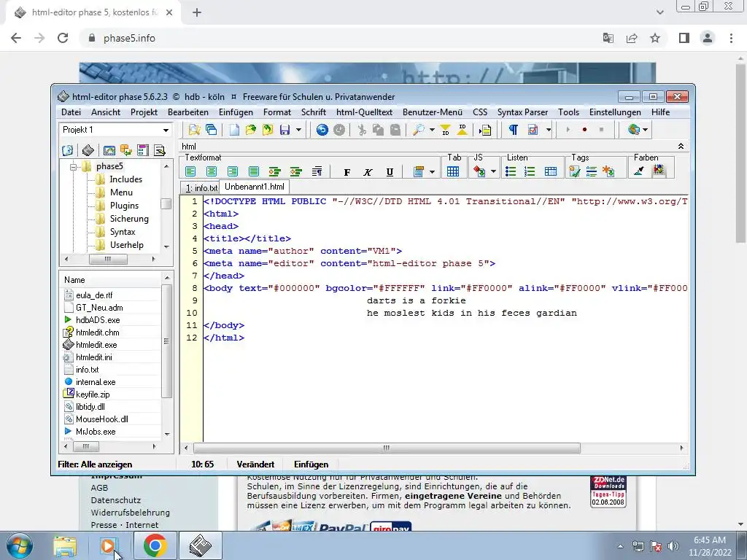This screenshot has height=560, width=747.
Task: Open Windows Explorer from the taskbar
Action: (x=65, y=545)
